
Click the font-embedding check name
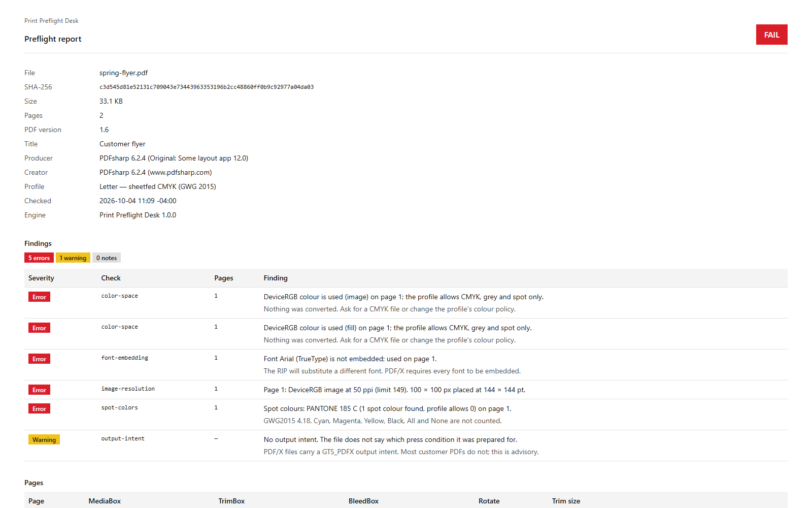pyautogui.click(x=125, y=358)
